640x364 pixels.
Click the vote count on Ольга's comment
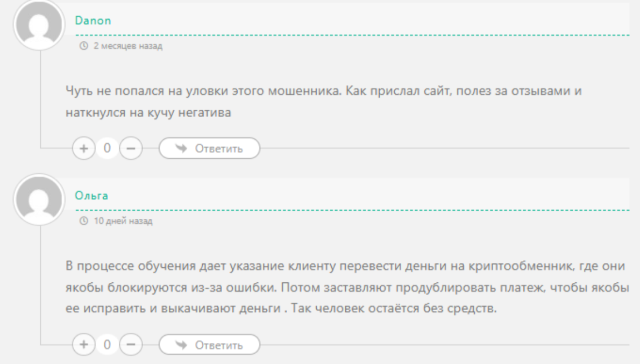click(107, 345)
